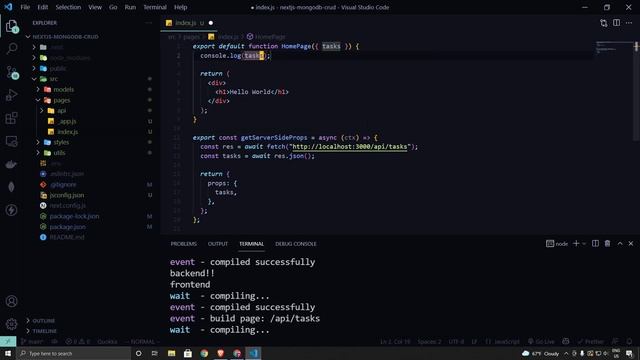Expand the styles folder
Viewport: 640px width, 360px height.
point(61,142)
